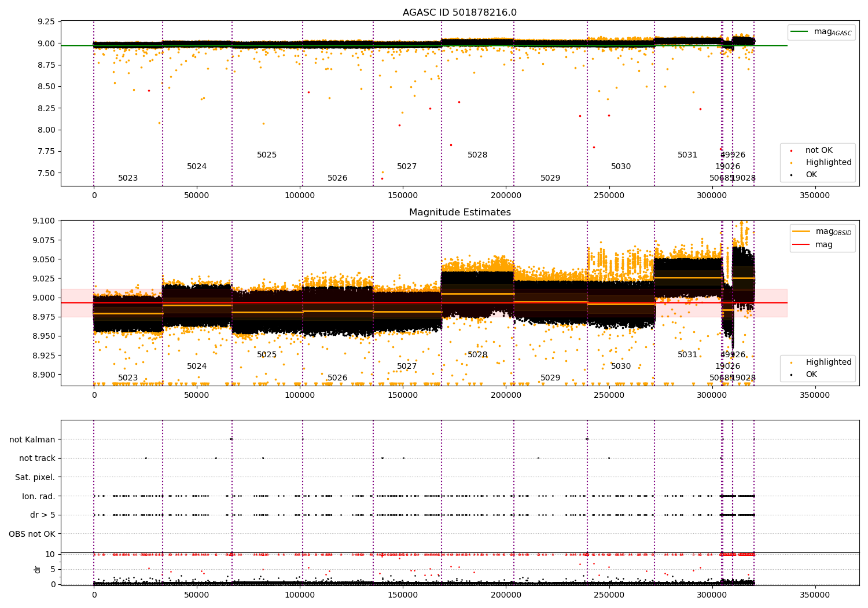
Task: Click OBSID label 49926 in the top plot
Action: tap(733, 155)
